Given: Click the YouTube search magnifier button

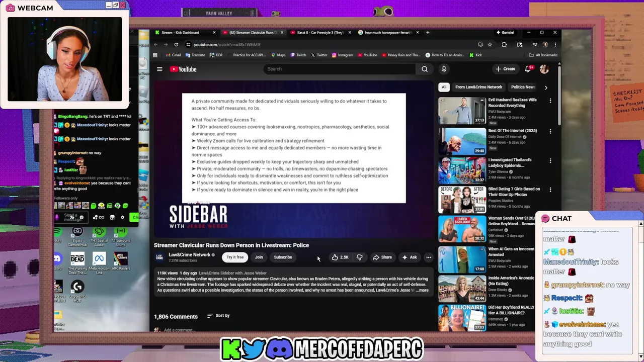Looking at the screenshot, I should coord(425,69).
